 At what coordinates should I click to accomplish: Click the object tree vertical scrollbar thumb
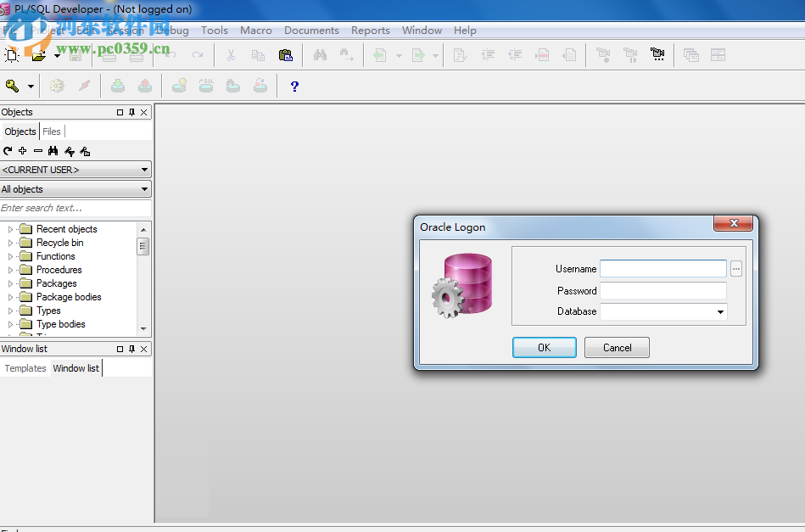point(143,246)
